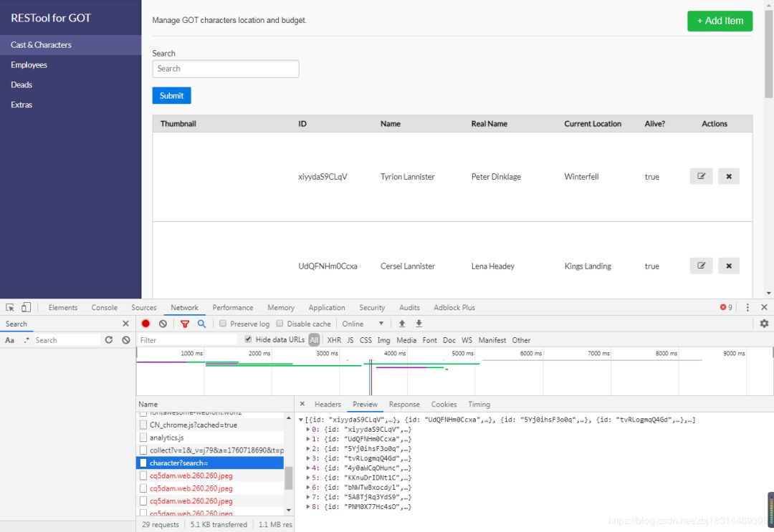
Task: Edit the Tyrion Lannister row
Action: point(701,176)
